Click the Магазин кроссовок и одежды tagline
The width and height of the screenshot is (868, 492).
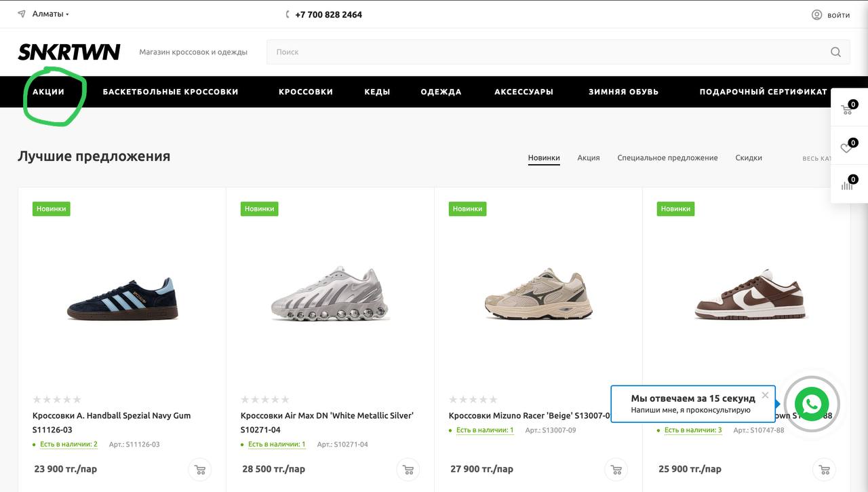tap(193, 52)
